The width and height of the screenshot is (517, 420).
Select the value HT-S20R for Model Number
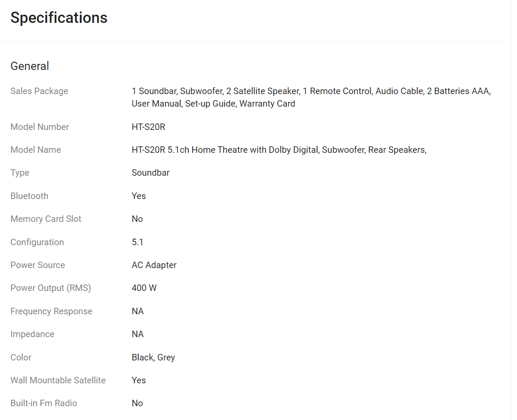[149, 127]
